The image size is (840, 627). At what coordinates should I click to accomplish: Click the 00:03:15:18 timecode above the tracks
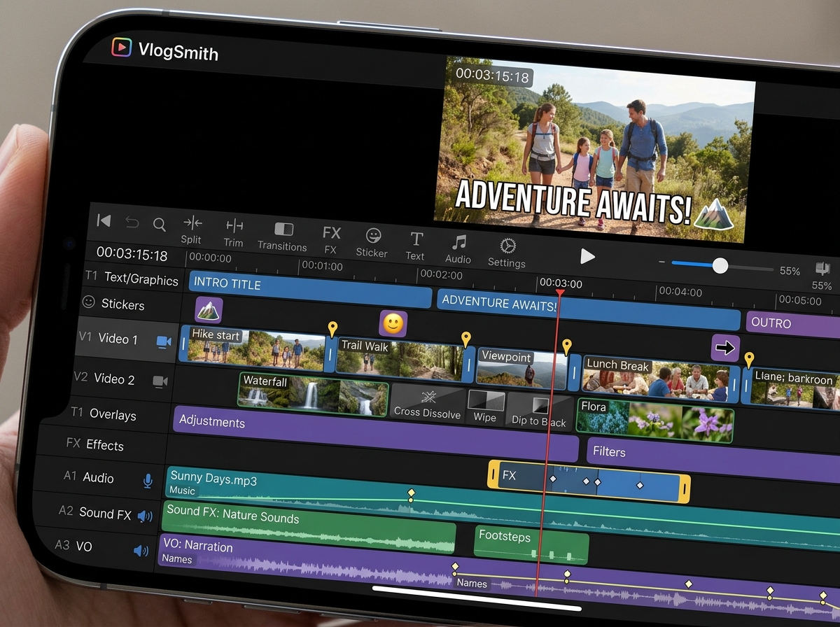tap(132, 253)
